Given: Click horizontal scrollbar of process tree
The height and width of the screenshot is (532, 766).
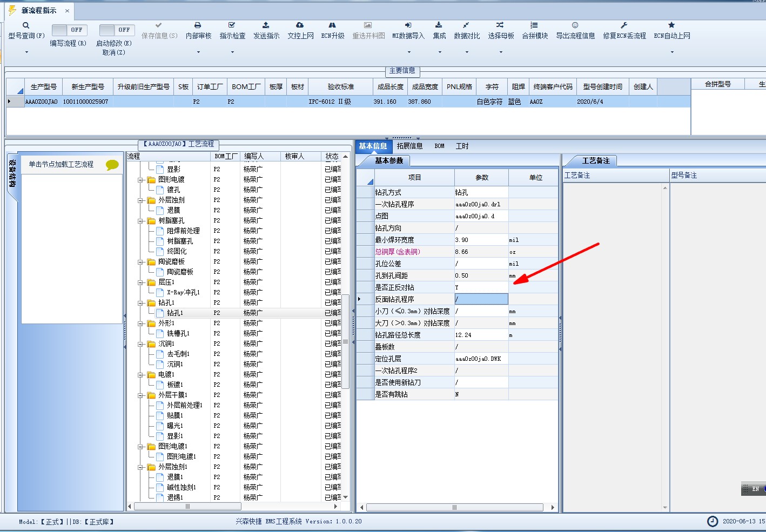Looking at the screenshot, I should pyautogui.click(x=187, y=507).
